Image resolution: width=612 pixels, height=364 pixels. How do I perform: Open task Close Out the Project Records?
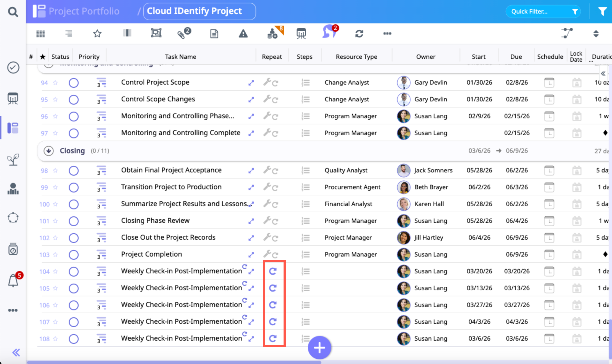coord(168,237)
